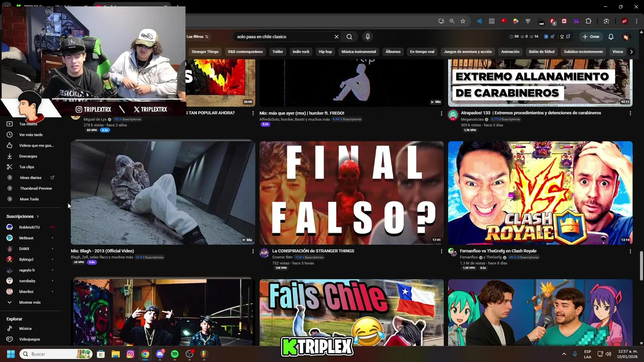The image size is (644, 362).
Task: Open Videos que me gustan
Action: click(x=30, y=145)
